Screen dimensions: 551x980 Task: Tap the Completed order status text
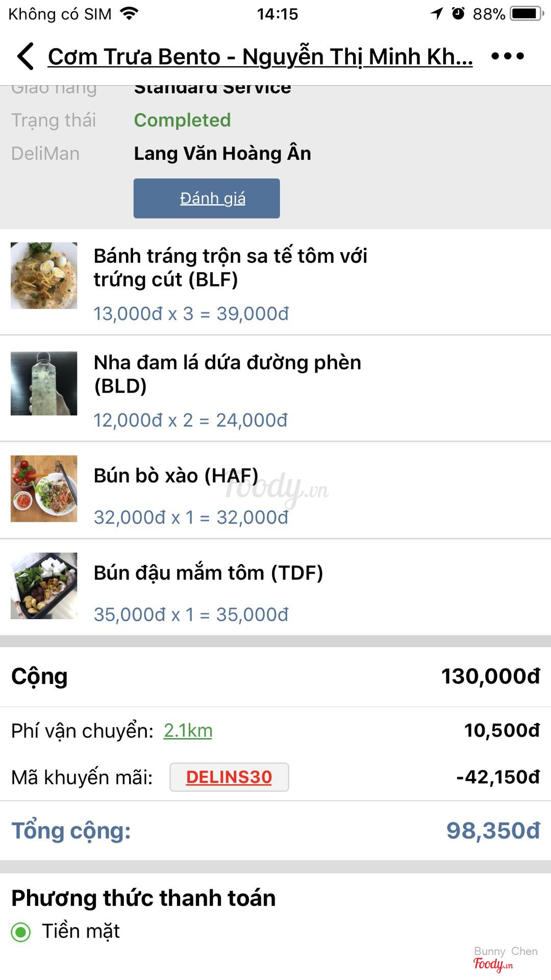[x=182, y=120]
